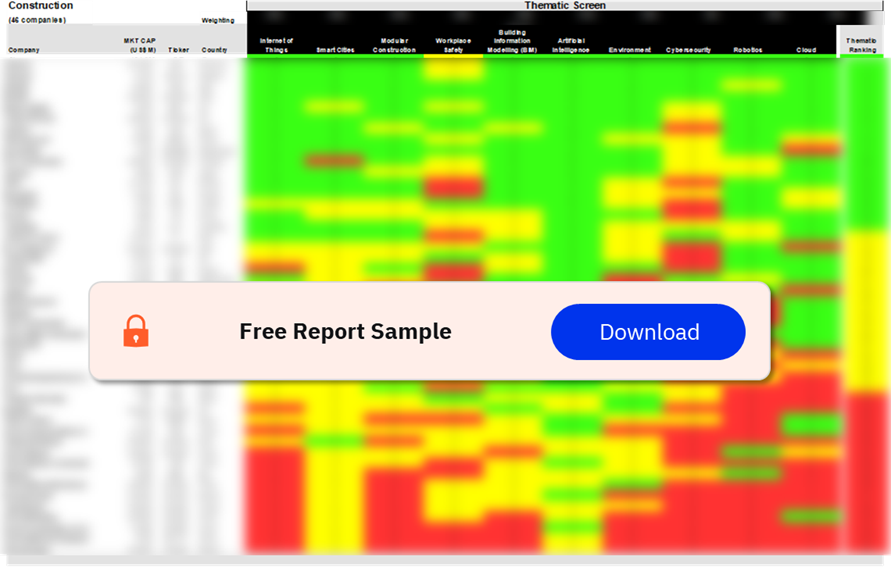This screenshot has height=567, width=891.
Task: Select the Free Report Sample text
Action: tap(345, 331)
